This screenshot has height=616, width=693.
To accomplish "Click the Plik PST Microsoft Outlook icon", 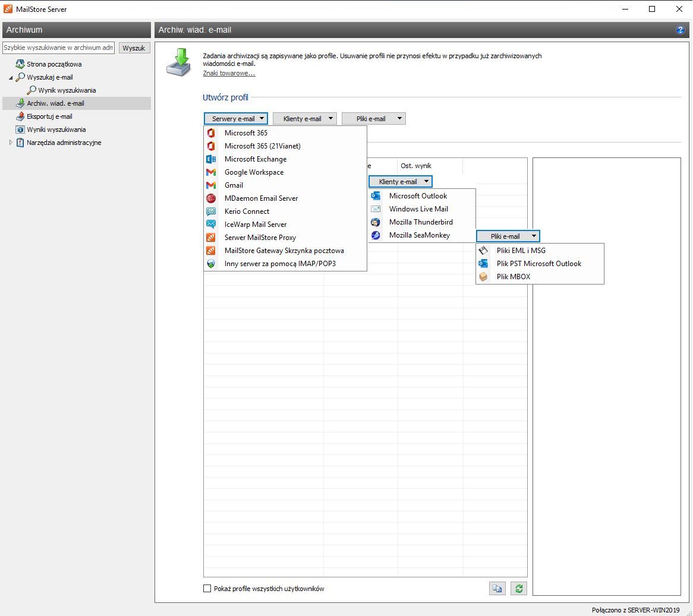I will click(484, 264).
